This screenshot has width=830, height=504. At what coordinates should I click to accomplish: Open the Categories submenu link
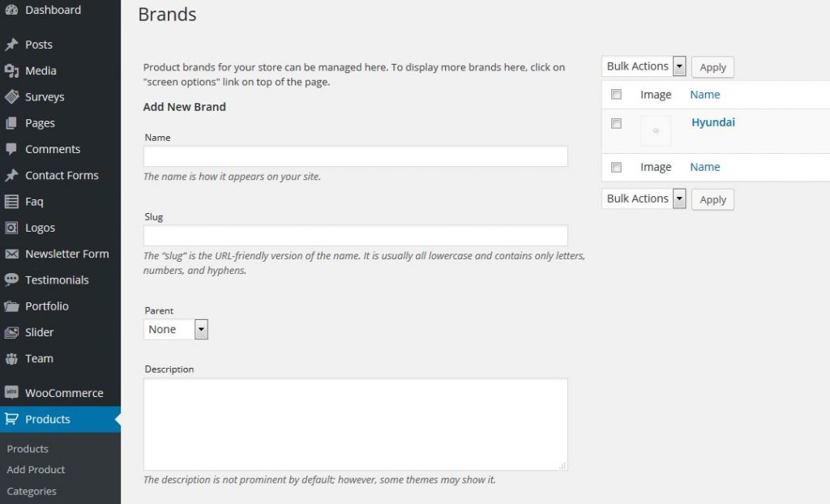pyautogui.click(x=32, y=491)
